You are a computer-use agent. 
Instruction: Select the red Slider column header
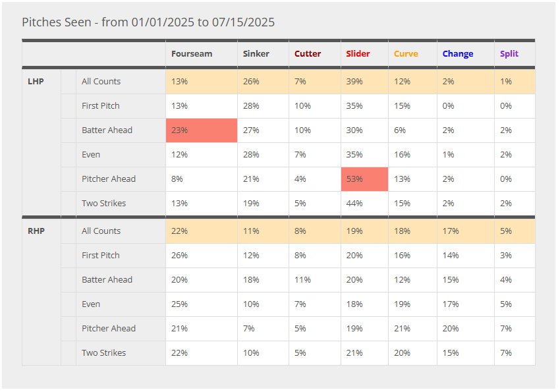[x=358, y=54]
